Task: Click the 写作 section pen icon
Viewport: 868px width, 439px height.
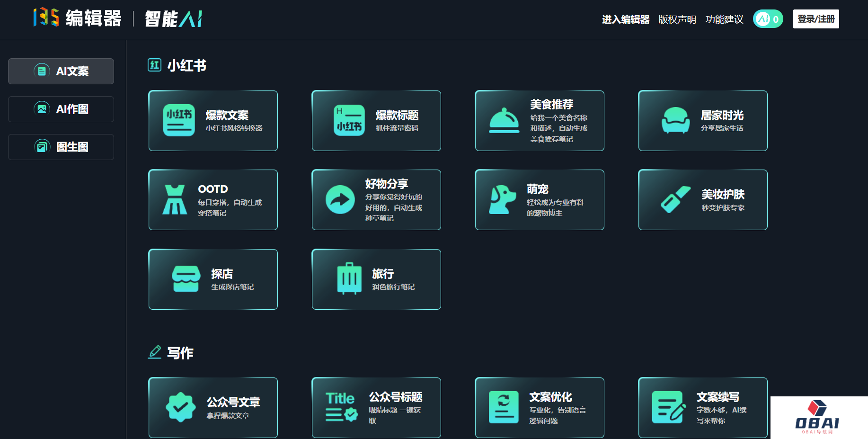Action: [x=154, y=352]
